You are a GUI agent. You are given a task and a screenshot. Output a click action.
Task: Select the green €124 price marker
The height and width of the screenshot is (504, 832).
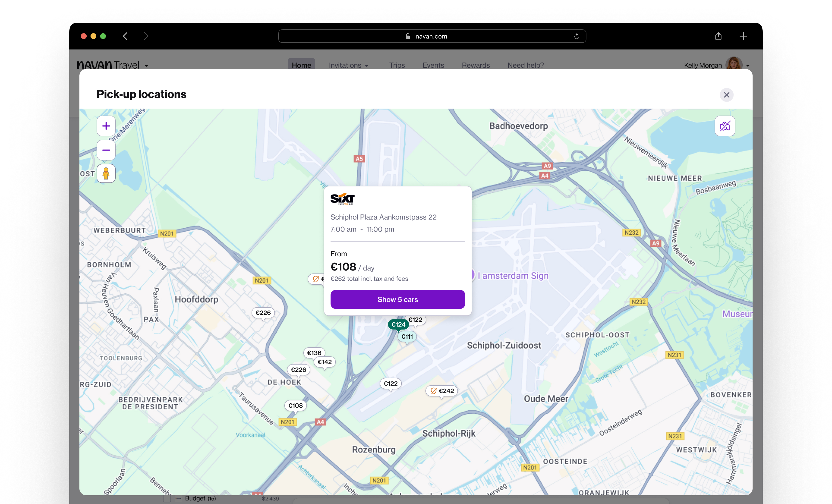click(398, 324)
